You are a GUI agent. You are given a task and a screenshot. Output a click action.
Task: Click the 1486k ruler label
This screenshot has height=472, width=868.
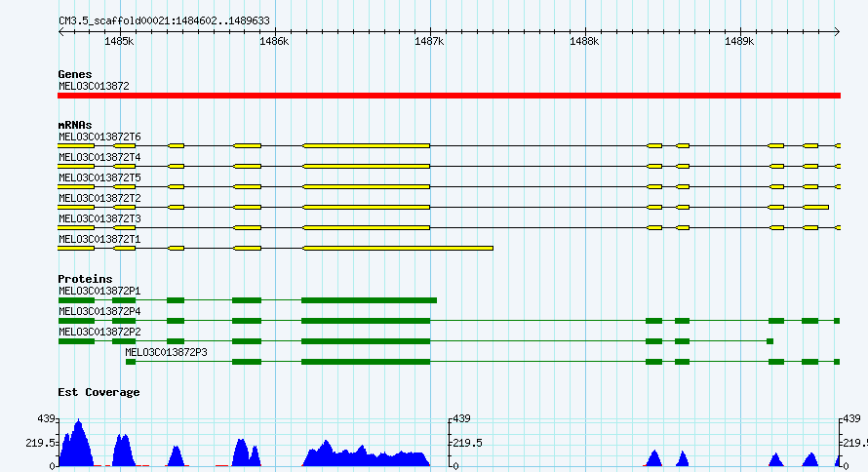[274, 42]
